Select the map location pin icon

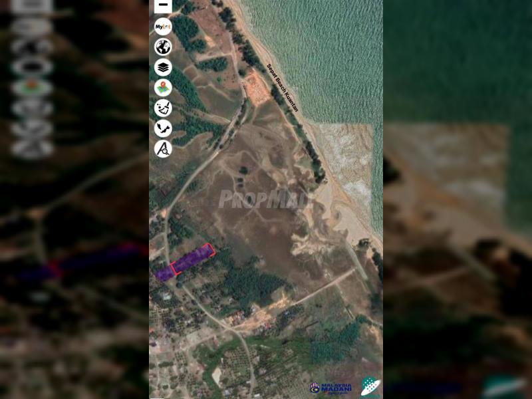coord(163,88)
